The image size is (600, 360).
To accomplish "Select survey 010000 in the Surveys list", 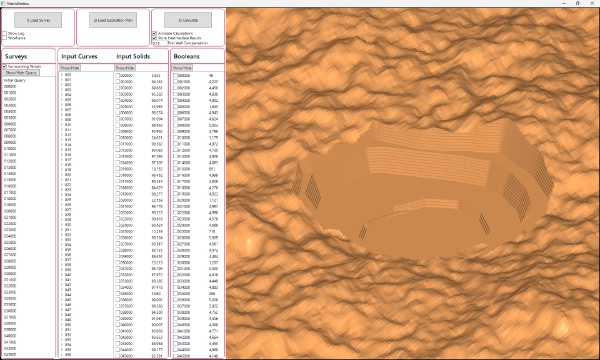I will (x=10, y=149).
